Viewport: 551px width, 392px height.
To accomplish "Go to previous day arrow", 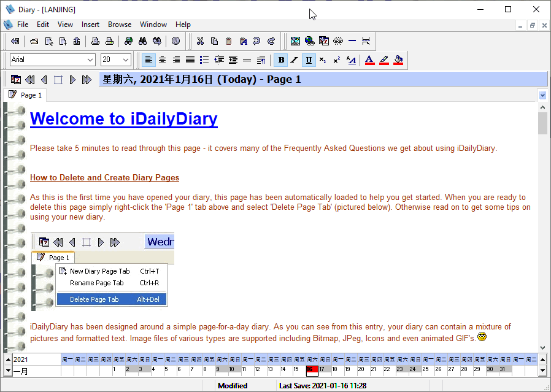I will point(44,80).
